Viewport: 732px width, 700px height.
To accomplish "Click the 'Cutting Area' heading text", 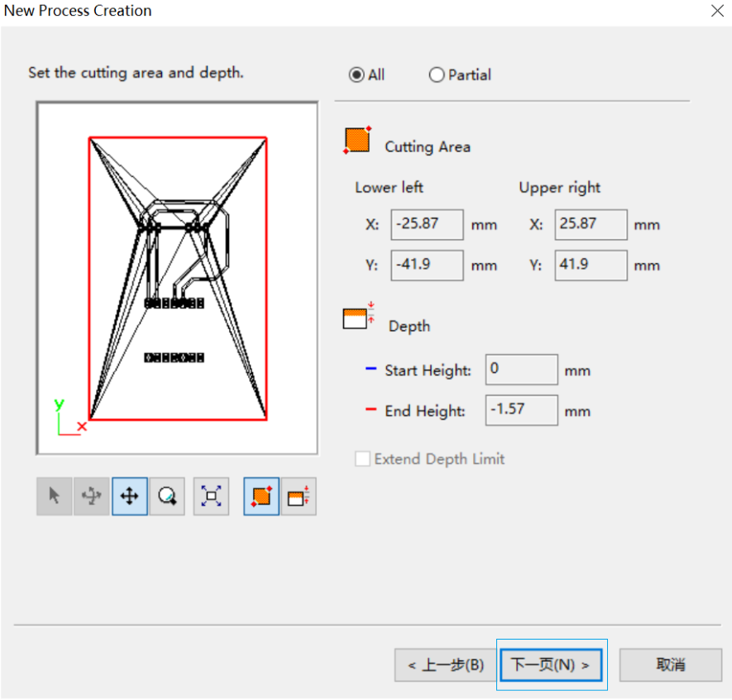I will point(427,146).
